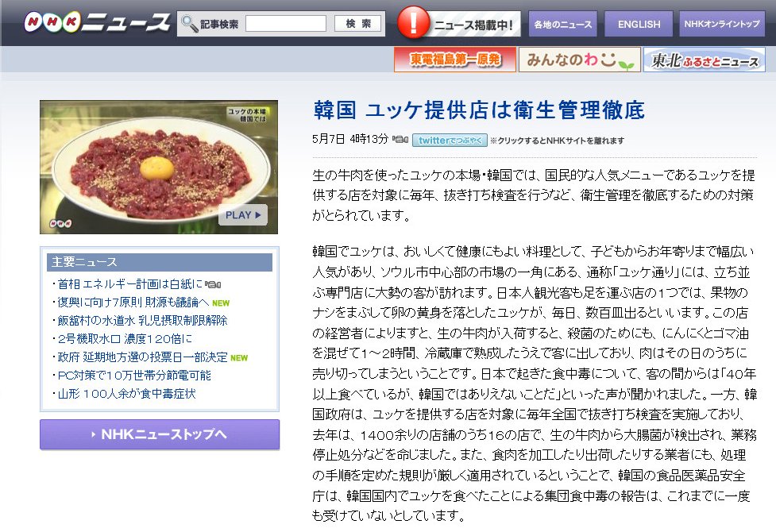776x532 pixels.
Task: Open the 東電福島第一原発 banner
Action: (x=455, y=60)
